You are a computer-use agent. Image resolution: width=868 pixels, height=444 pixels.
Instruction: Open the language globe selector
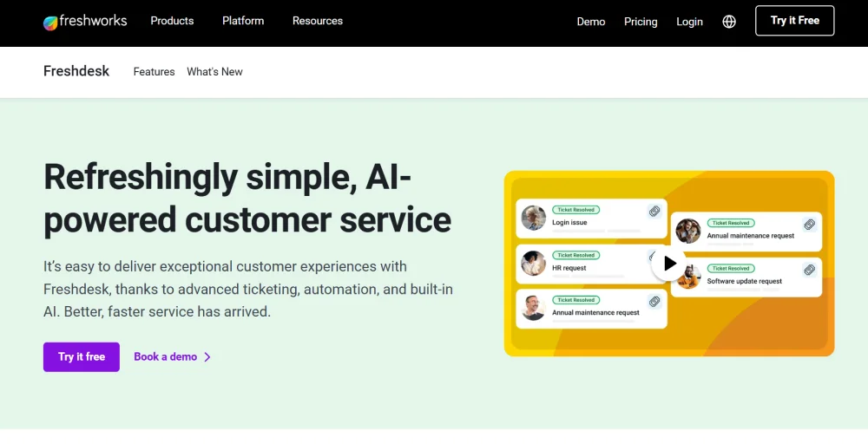729,22
